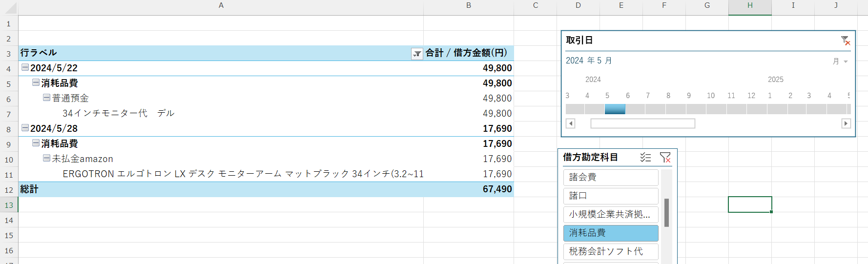
Task: Open the 月 time level dropdown
Action: (841, 61)
